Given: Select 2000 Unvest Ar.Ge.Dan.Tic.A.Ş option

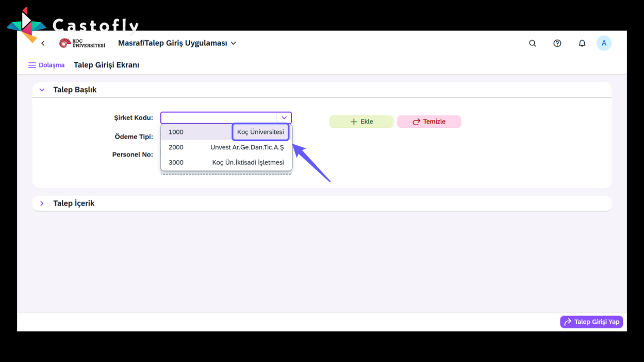Looking at the screenshot, I should click(226, 147).
